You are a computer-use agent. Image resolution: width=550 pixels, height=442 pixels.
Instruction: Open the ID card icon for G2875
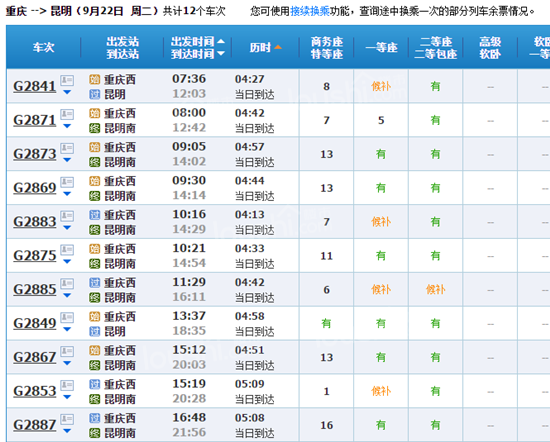67,250
